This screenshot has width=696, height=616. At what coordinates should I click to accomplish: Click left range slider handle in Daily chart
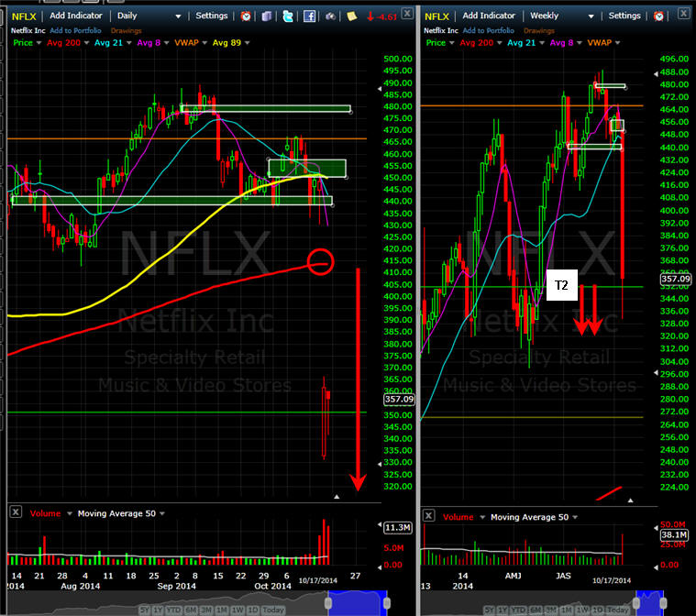(328, 602)
